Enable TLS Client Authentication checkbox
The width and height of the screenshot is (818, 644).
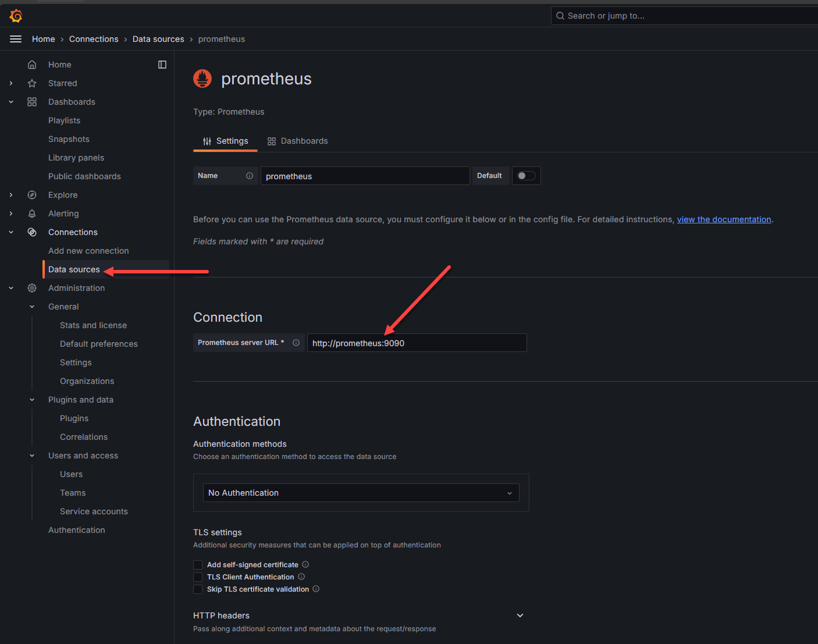[x=198, y=577]
